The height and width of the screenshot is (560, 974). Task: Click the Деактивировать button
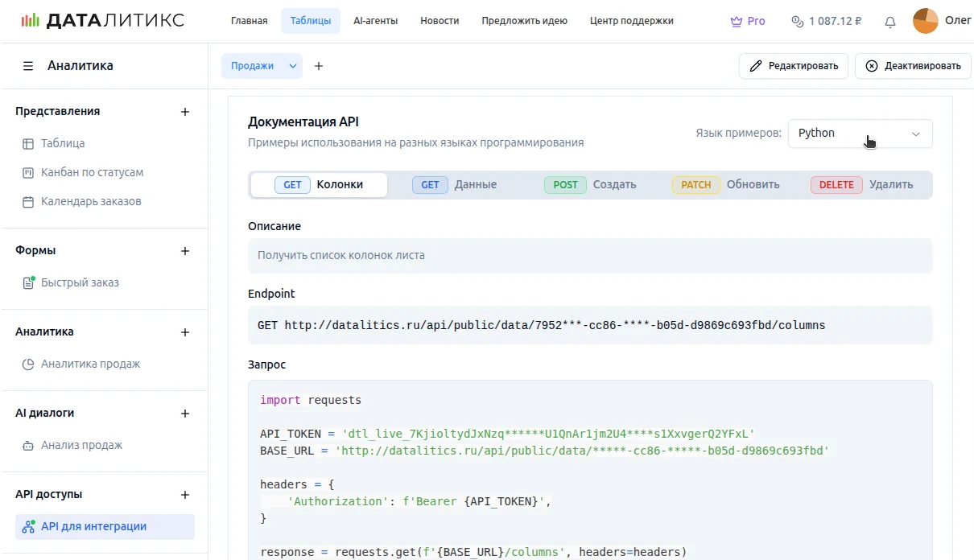(x=913, y=66)
